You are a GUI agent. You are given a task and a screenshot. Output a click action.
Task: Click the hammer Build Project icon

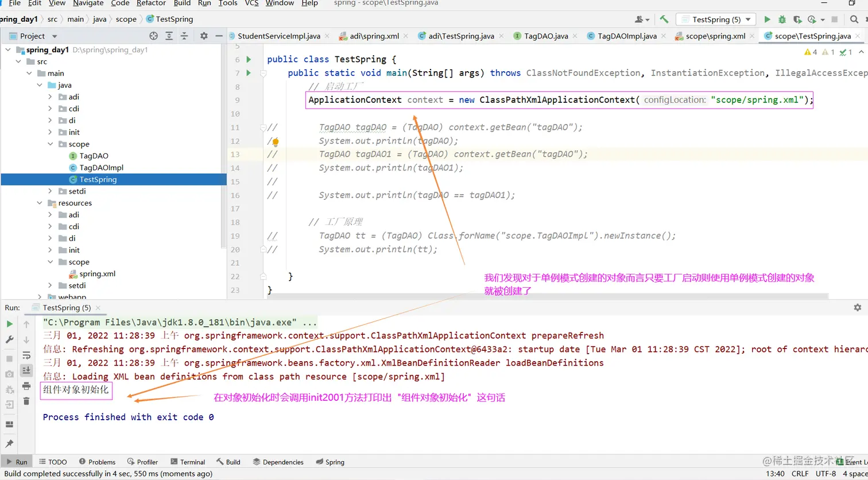pos(664,19)
